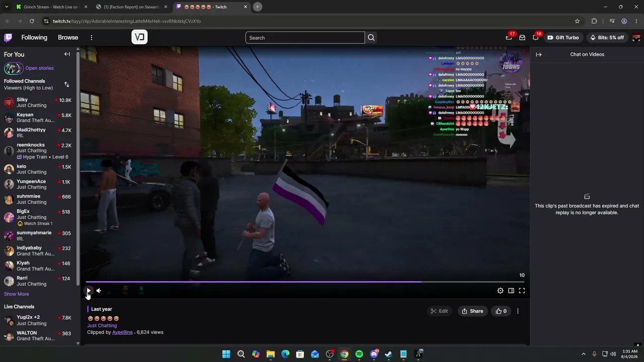The height and width of the screenshot is (362, 644).
Task: Open the Chrome profile menu
Action: 624,21
